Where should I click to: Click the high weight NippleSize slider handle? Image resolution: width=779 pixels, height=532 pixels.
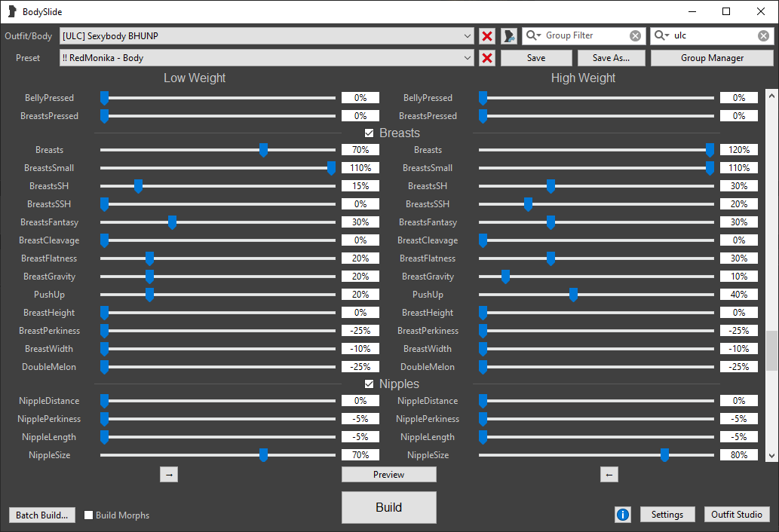coord(664,455)
